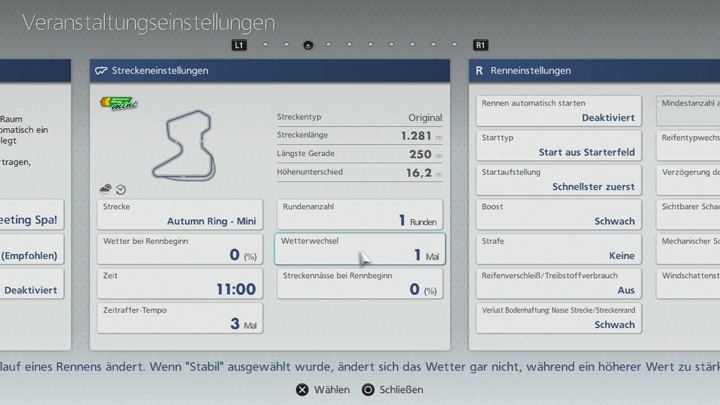Click the clock icon below track map
This screenshot has width=720, height=405.
click(121, 189)
